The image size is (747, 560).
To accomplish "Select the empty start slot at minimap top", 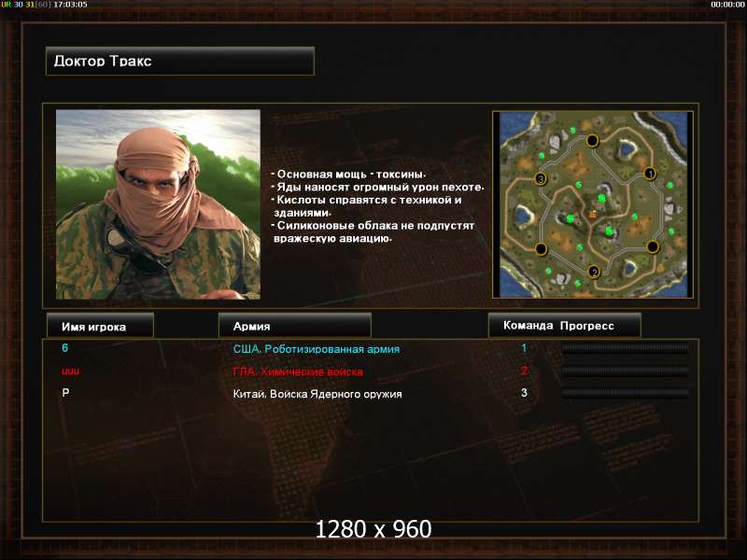I will tap(592, 141).
